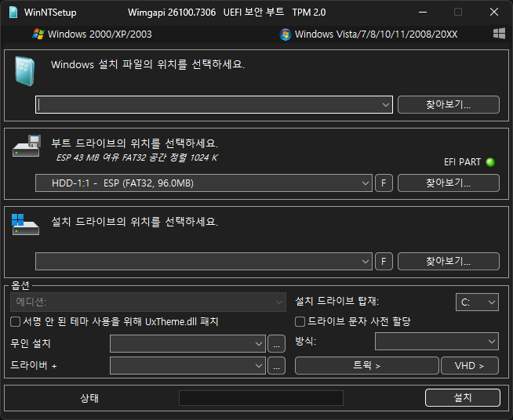Screen dimensions: 513x420
Task: Click the green EFI PART status indicator
Action: (x=490, y=162)
